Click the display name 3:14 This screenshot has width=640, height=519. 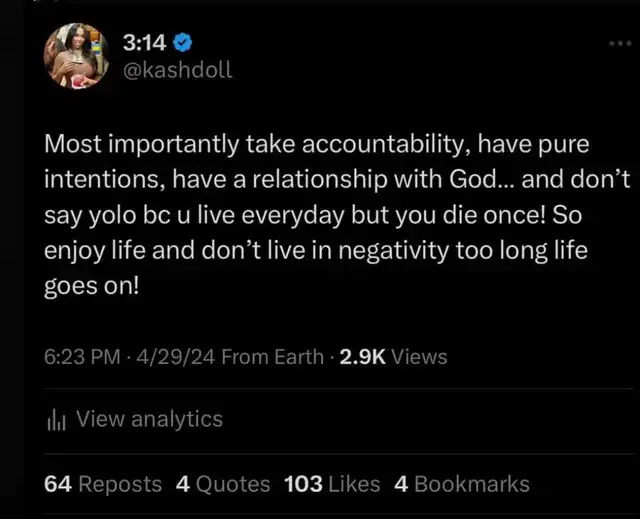tap(143, 42)
